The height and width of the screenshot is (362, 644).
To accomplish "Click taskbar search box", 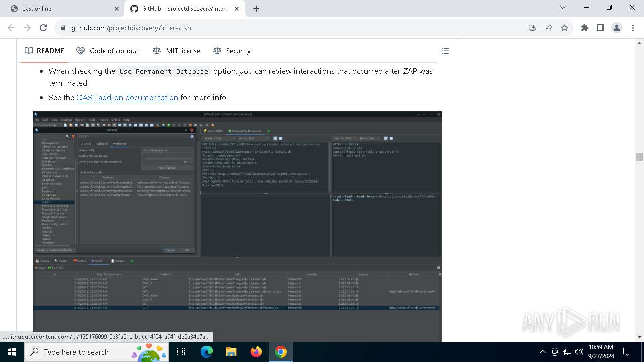I will [x=96, y=352].
